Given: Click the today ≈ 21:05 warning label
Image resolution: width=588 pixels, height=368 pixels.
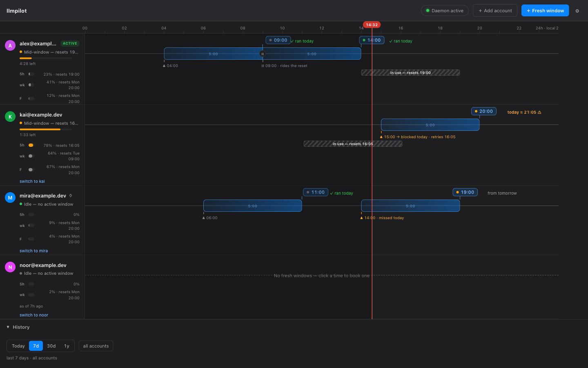Looking at the screenshot, I should pos(524,112).
